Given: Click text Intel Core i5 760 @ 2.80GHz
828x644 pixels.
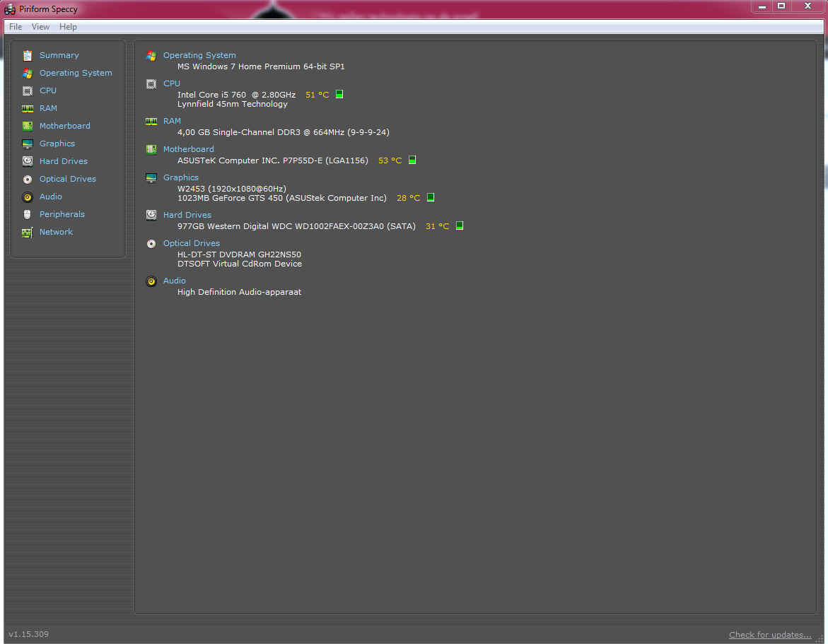Looking at the screenshot, I should [237, 95].
